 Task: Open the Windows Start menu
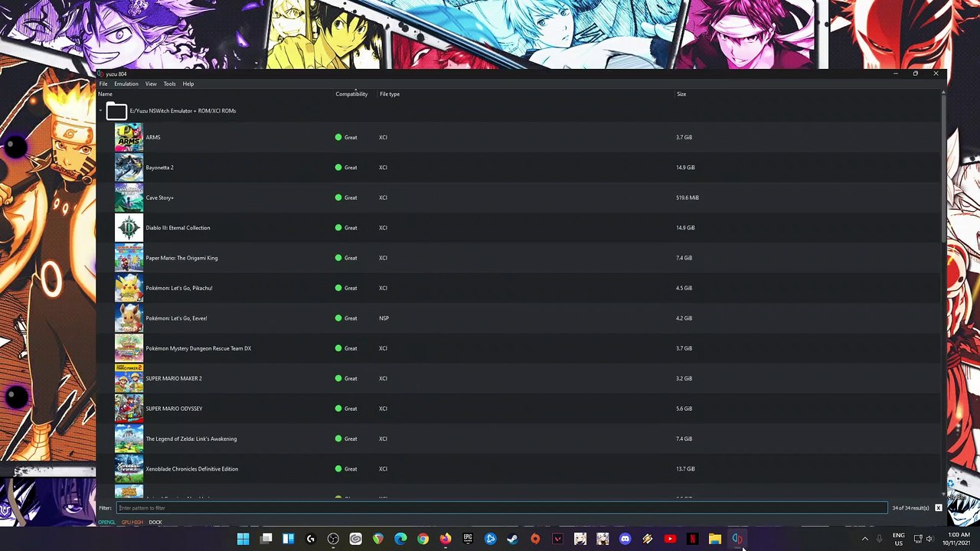pos(243,539)
